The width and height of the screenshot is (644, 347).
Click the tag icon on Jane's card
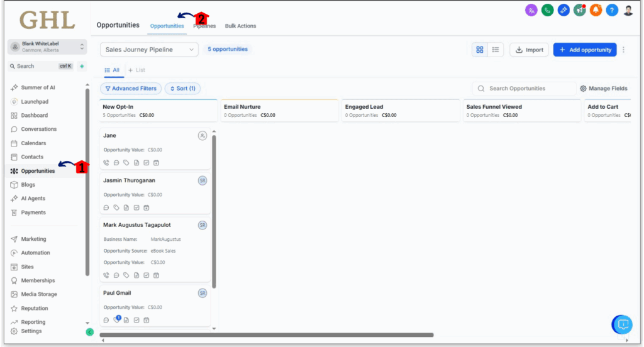coord(126,163)
